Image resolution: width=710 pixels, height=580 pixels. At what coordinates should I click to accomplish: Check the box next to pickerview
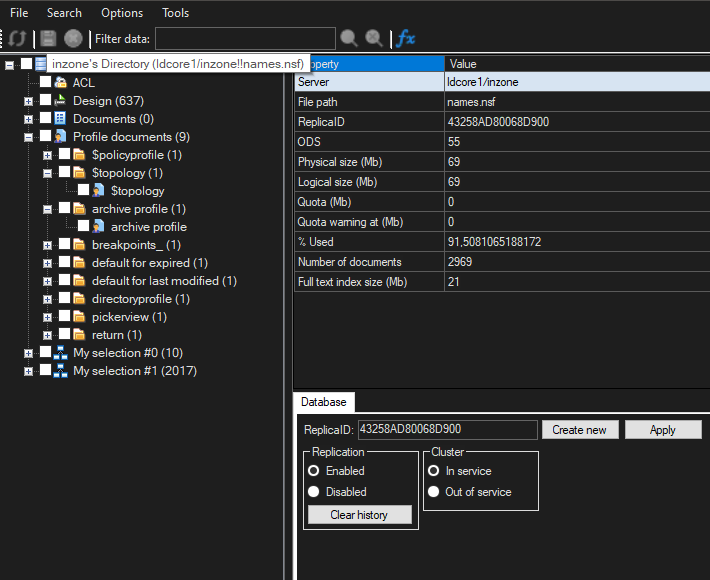[x=64, y=317]
